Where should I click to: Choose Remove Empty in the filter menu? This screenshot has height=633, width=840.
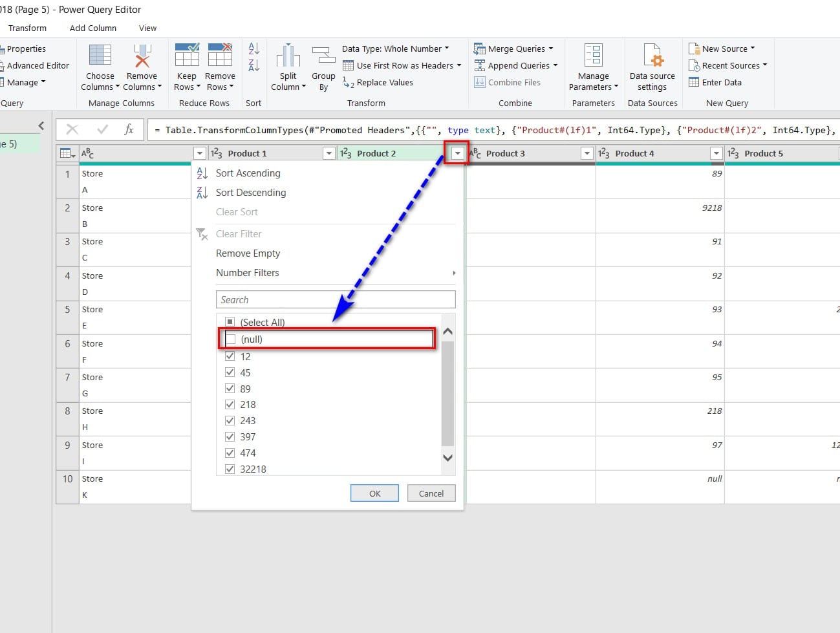[x=248, y=253]
